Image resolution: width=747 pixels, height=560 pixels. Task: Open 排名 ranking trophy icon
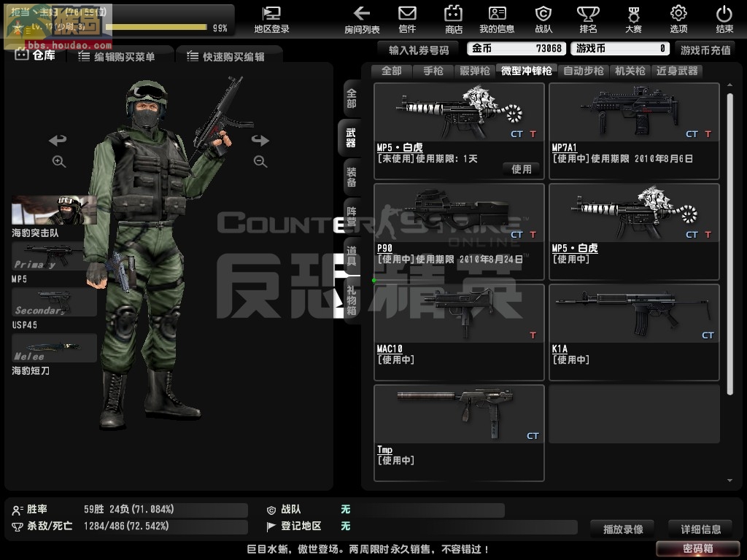[x=588, y=20]
